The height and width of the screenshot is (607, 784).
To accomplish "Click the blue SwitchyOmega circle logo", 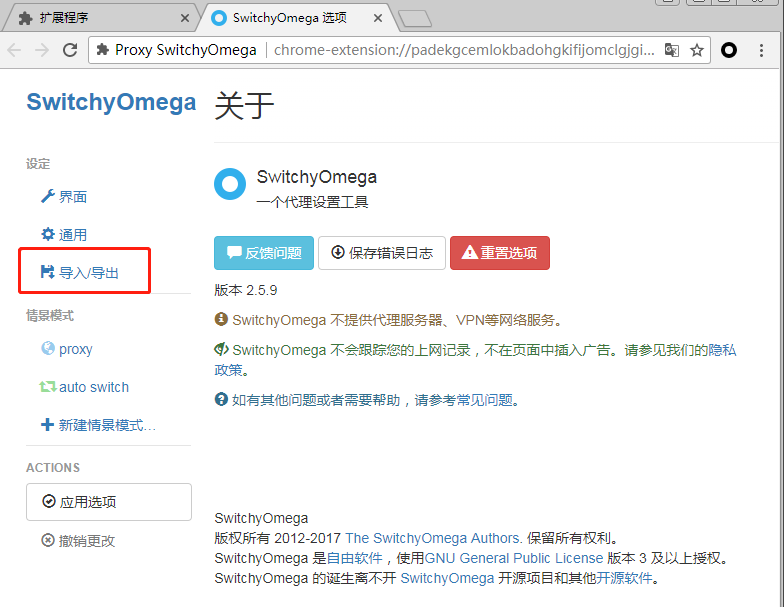I will point(230,184).
